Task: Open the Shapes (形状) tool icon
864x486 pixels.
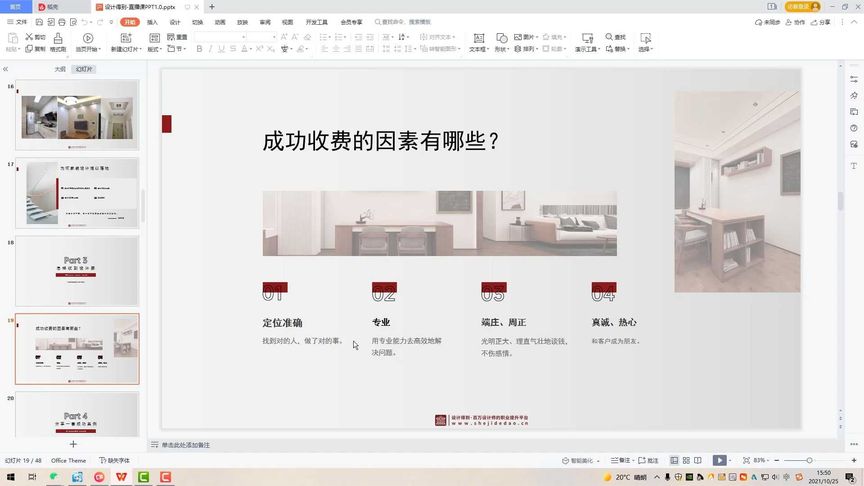Action: pos(501,38)
